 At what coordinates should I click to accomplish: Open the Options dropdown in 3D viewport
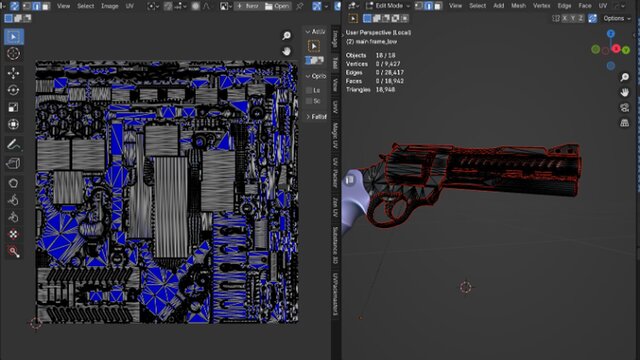616,18
